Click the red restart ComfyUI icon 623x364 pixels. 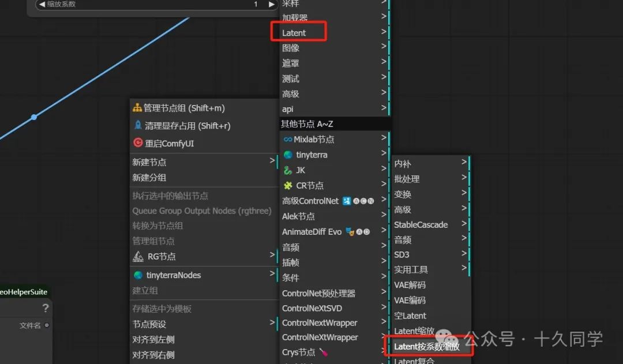[138, 142]
